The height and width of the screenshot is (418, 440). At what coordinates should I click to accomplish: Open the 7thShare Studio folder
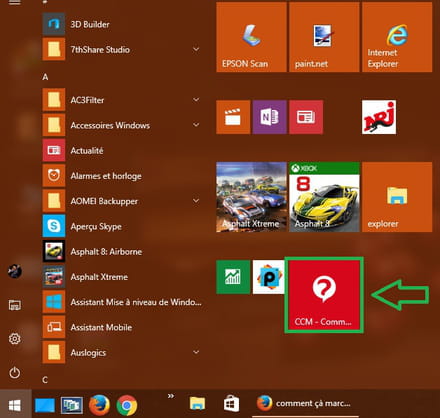tap(122, 50)
